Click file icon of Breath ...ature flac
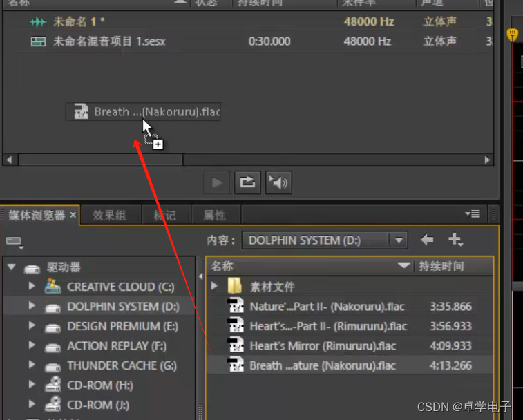 tap(236, 364)
